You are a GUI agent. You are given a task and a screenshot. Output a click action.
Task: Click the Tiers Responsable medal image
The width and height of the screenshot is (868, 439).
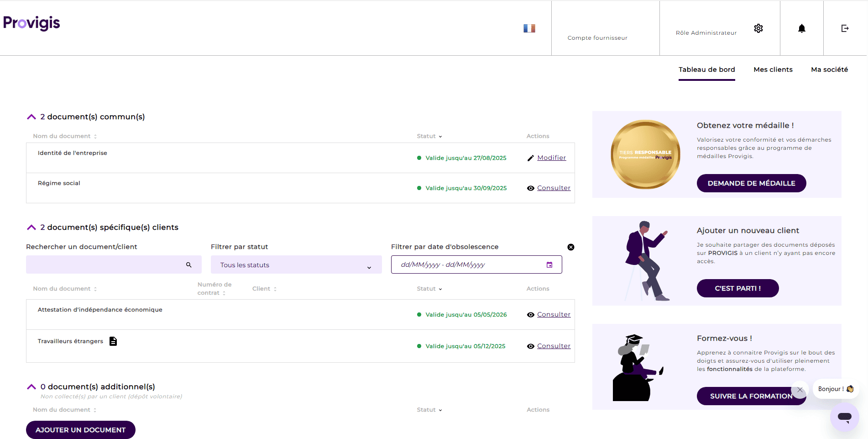tap(645, 154)
